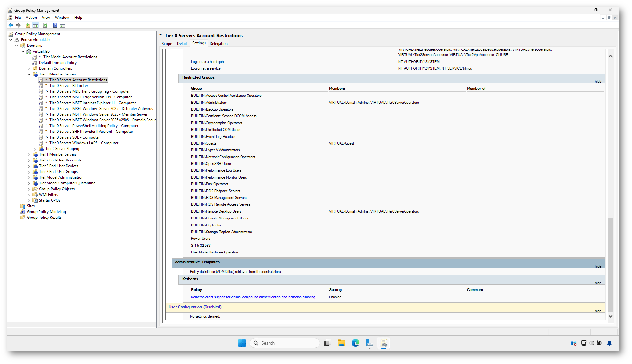
Task: Open Kerberos client support for claims policy link
Action: (253, 297)
